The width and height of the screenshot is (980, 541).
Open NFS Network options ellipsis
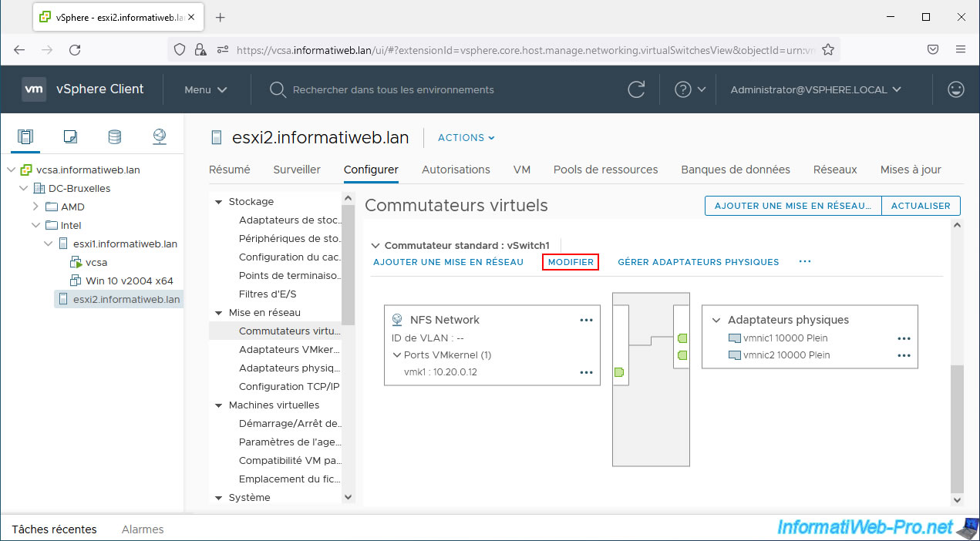point(586,320)
